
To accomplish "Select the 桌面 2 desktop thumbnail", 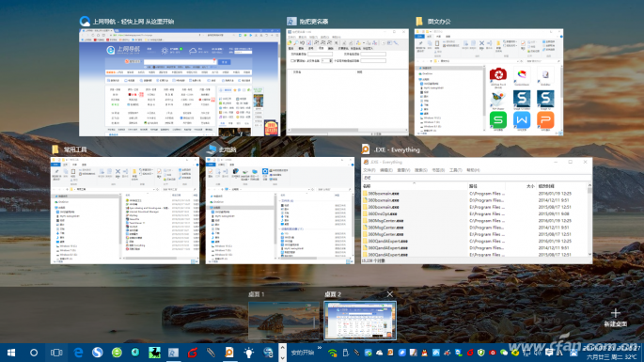I will point(360,321).
